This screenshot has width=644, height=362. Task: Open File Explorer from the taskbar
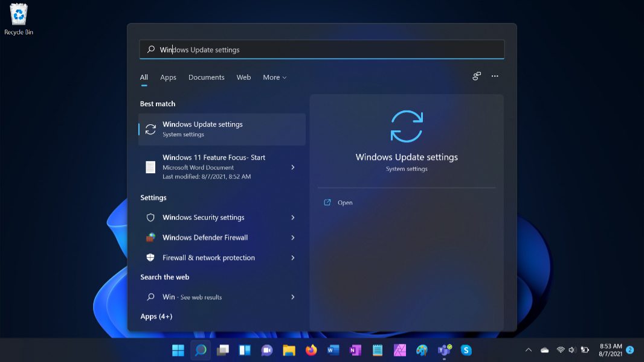(x=289, y=350)
